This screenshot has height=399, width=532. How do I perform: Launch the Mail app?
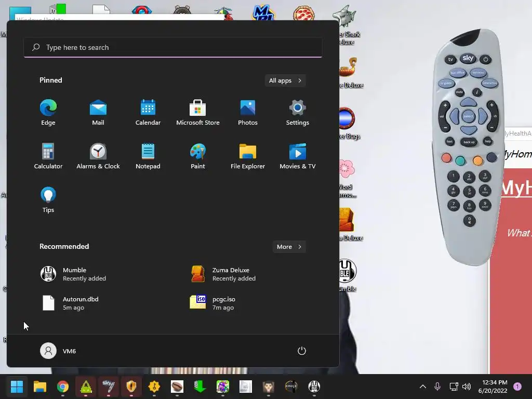pyautogui.click(x=98, y=113)
